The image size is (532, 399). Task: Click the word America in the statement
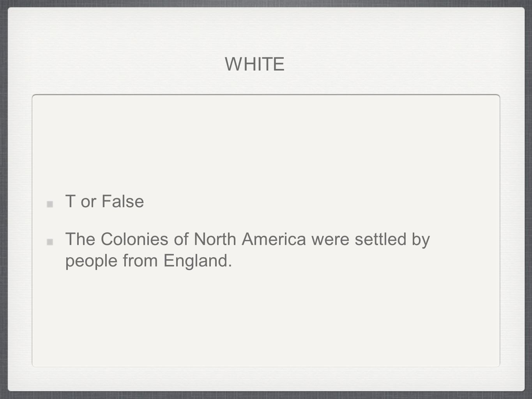pos(274,239)
